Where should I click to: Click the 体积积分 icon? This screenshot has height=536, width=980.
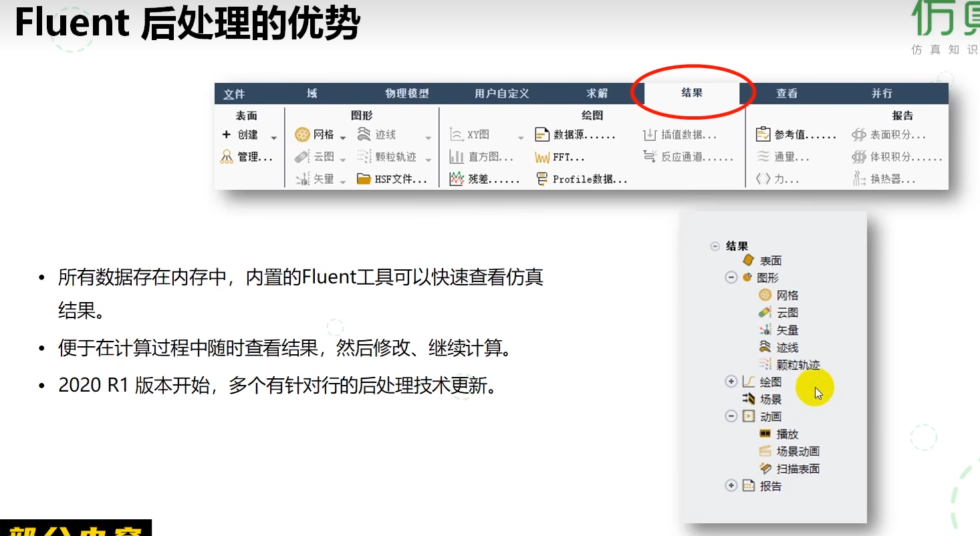pyautogui.click(x=859, y=158)
